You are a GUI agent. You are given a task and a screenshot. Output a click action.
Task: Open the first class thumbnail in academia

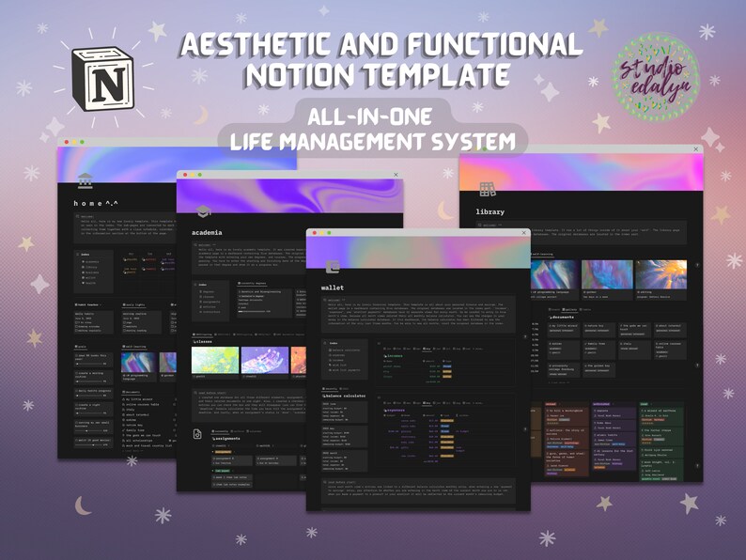coord(215,360)
